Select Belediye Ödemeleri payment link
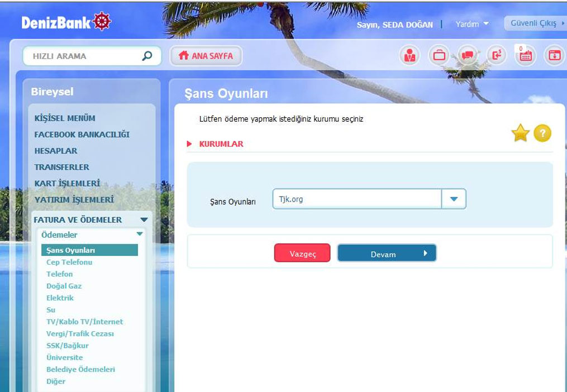Image resolution: width=567 pixels, height=392 pixels. (80, 370)
